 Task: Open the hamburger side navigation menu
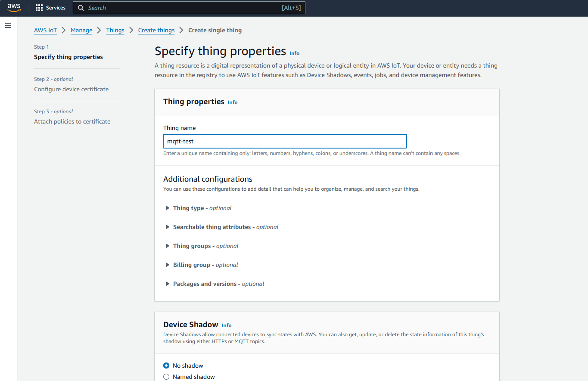click(8, 26)
